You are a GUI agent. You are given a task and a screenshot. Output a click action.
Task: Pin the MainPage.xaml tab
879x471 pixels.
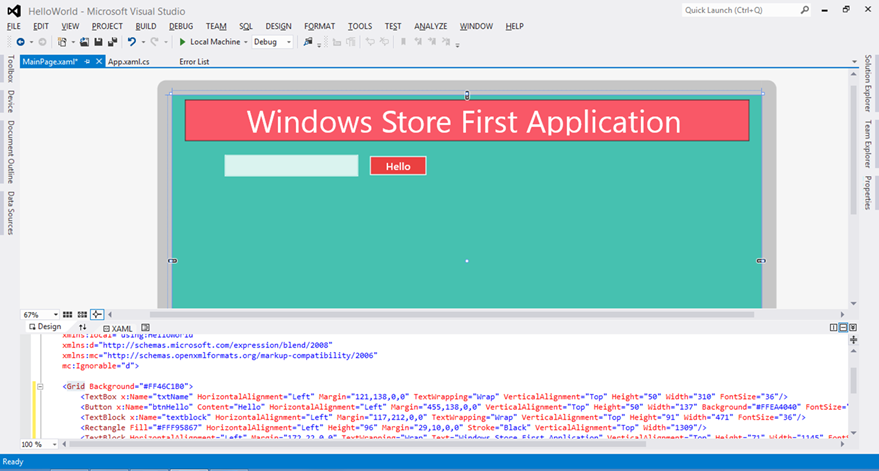87,62
